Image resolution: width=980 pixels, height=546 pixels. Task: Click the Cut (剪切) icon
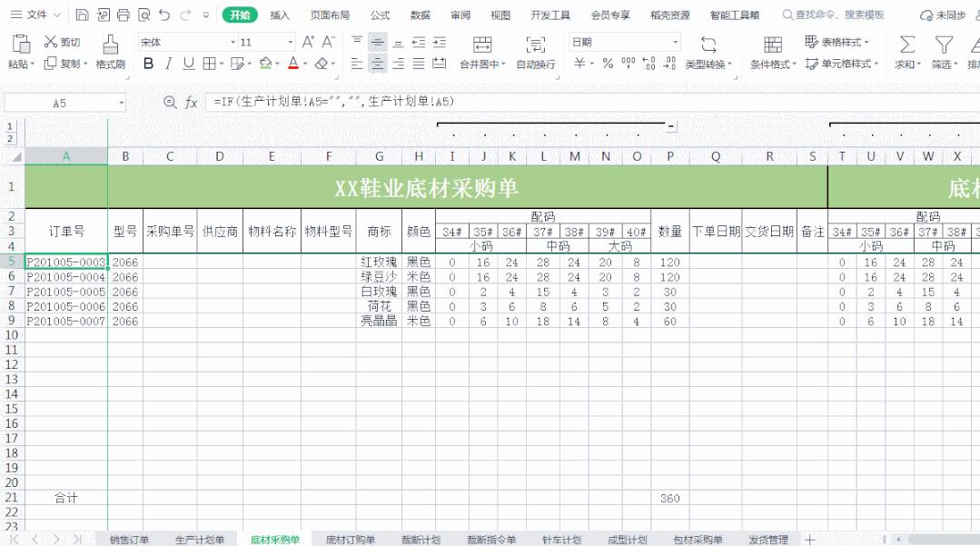pyautogui.click(x=54, y=40)
